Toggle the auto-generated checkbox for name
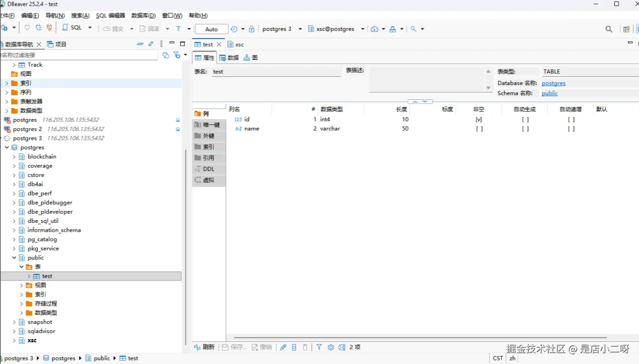The height and width of the screenshot is (364, 639). [525, 129]
